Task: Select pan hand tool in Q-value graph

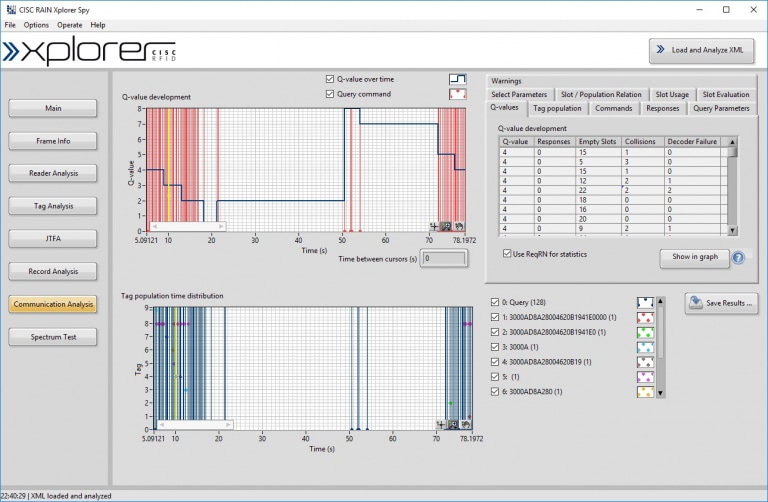Action: pos(458,226)
